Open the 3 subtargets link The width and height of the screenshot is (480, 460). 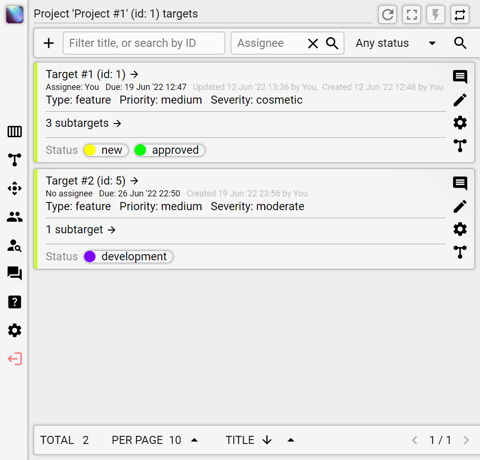[83, 123]
